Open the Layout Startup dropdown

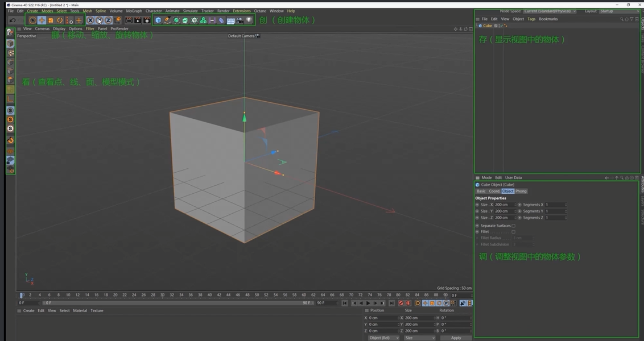tap(619, 11)
